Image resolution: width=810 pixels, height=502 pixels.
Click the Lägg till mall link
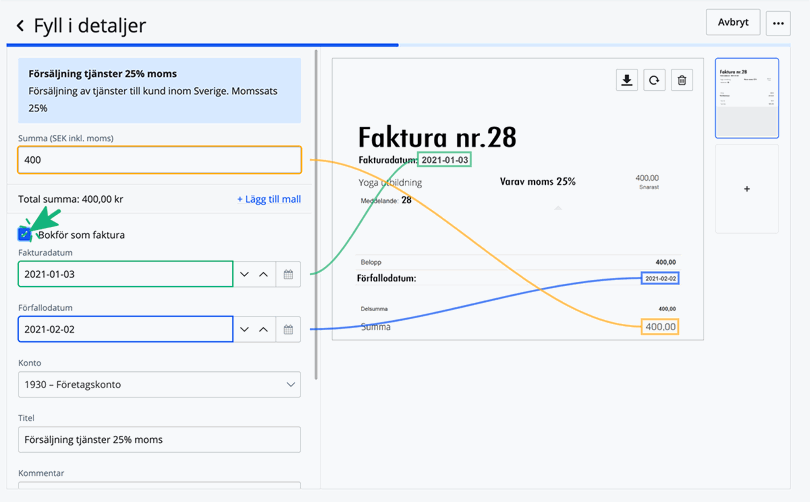click(x=268, y=199)
